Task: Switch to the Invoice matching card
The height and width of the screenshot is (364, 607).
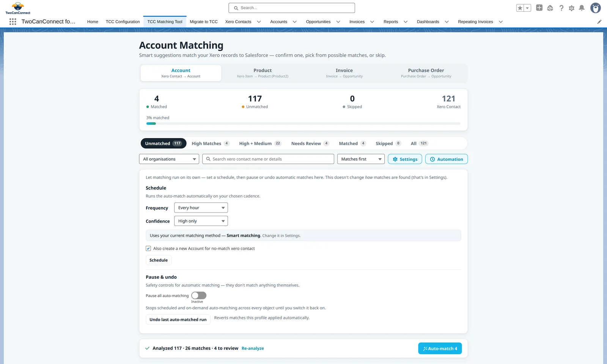Action: coord(344,73)
